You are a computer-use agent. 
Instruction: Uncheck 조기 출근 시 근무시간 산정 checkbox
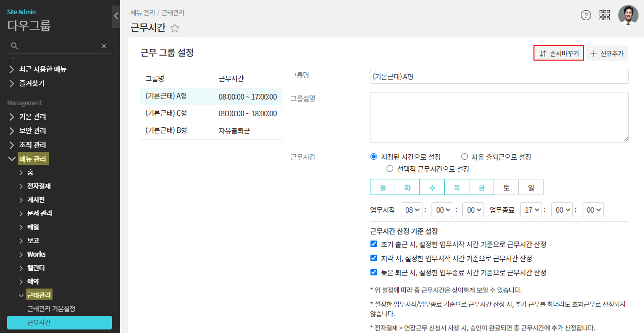[374, 244]
